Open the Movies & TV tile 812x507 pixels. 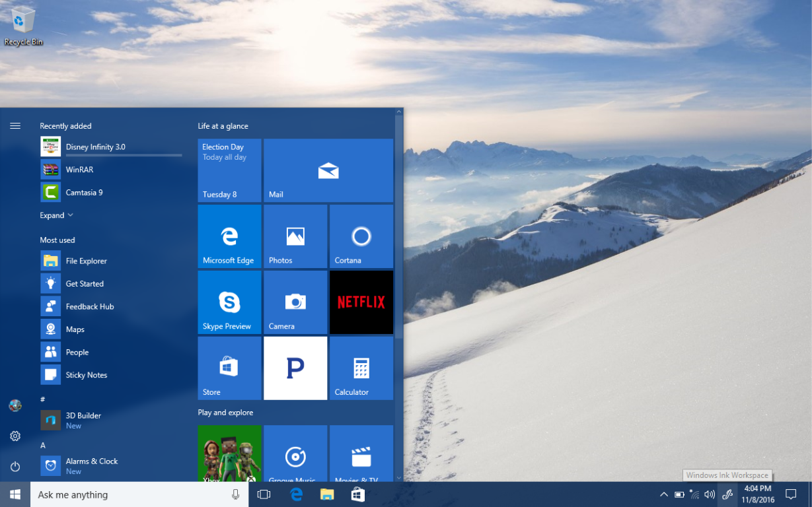(361, 456)
